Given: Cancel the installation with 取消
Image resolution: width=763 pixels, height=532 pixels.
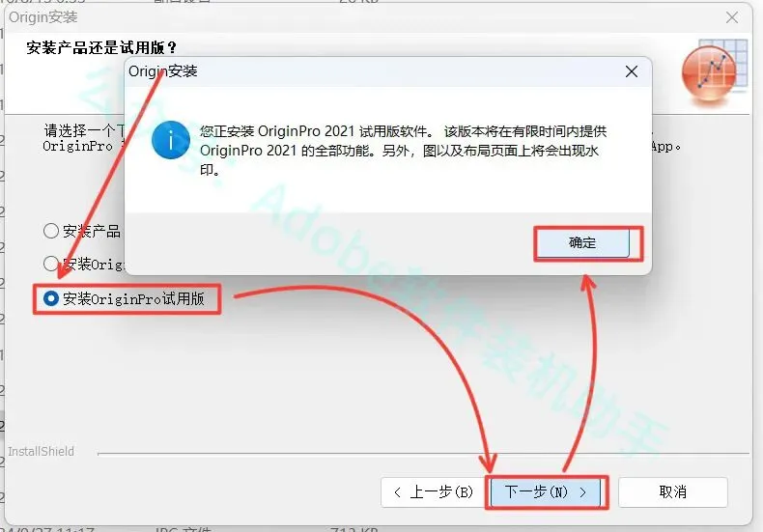Looking at the screenshot, I should [673, 492].
